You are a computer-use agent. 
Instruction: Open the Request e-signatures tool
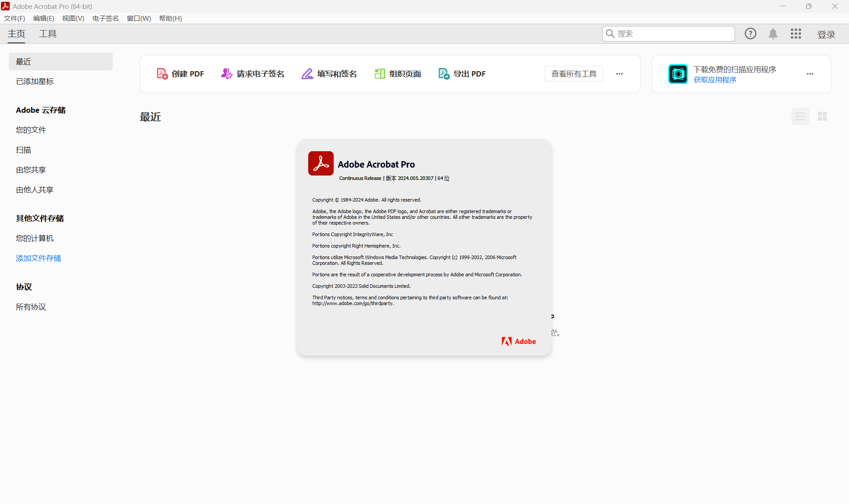[253, 74]
